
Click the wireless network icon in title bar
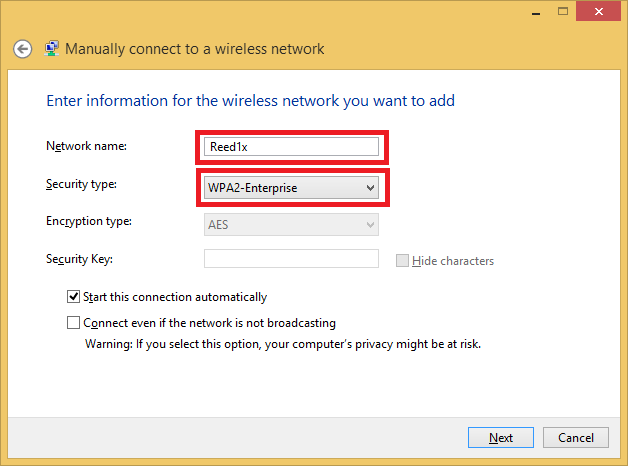tap(50, 48)
